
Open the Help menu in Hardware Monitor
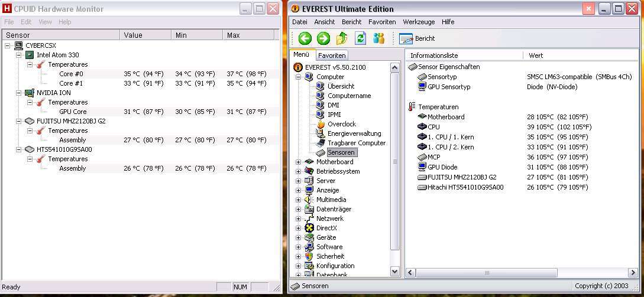point(65,22)
